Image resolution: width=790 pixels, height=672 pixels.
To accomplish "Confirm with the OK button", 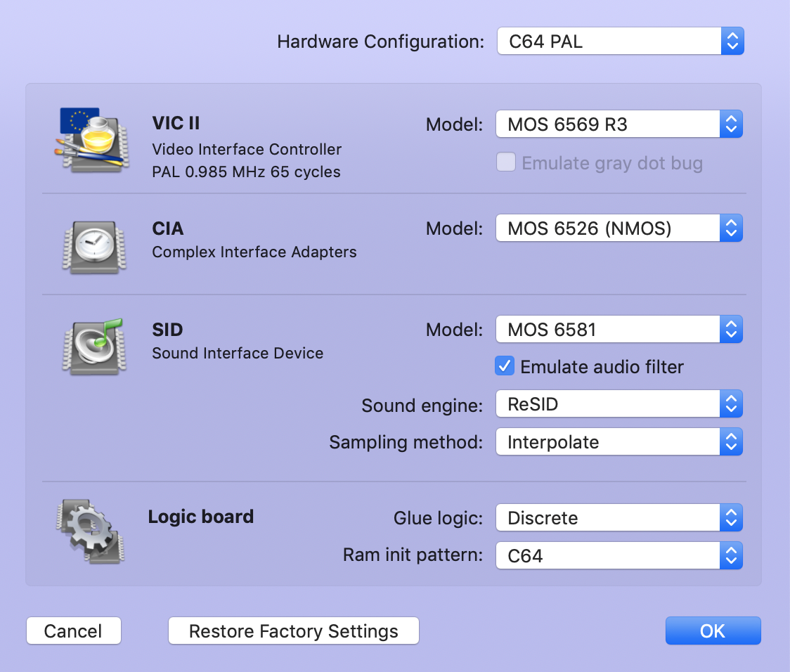I will click(713, 631).
